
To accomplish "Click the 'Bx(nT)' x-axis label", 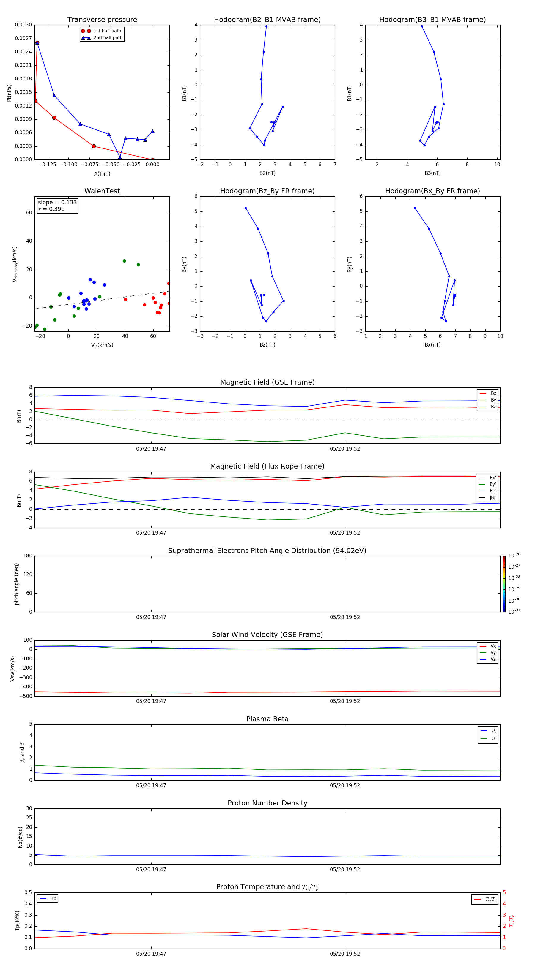I will click(432, 345).
